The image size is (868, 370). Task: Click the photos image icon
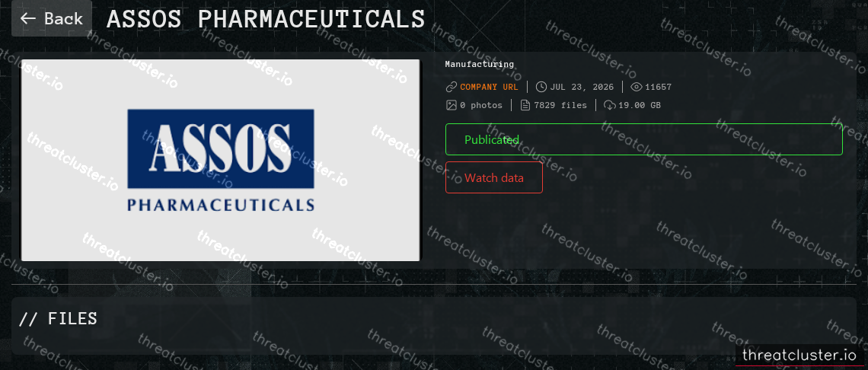click(452, 105)
